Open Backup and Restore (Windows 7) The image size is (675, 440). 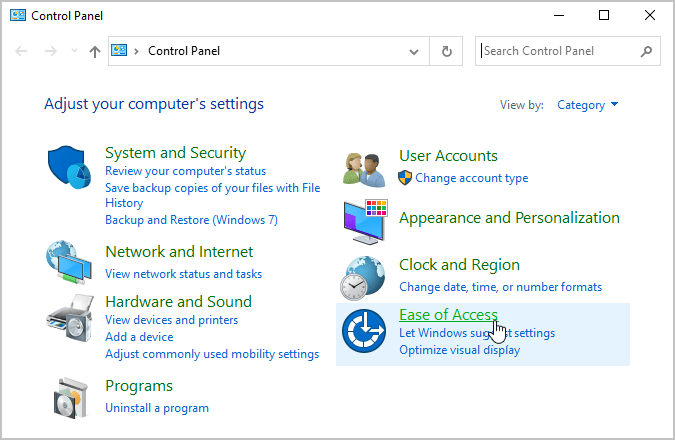pyautogui.click(x=192, y=220)
